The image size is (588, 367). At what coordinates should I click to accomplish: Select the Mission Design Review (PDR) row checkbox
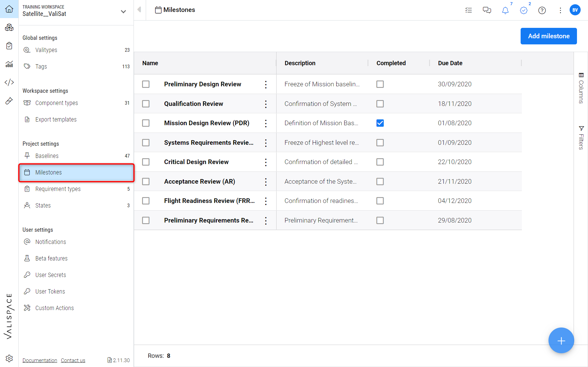[x=146, y=123]
